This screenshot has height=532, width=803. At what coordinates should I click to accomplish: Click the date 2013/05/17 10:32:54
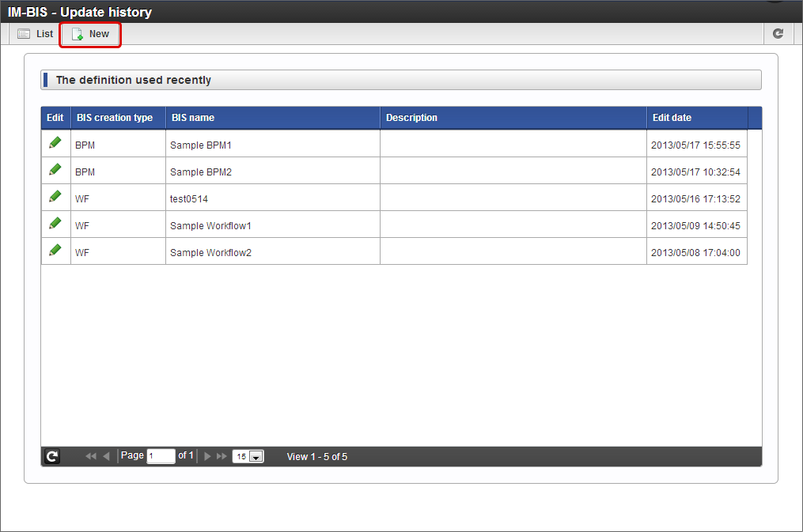point(695,172)
